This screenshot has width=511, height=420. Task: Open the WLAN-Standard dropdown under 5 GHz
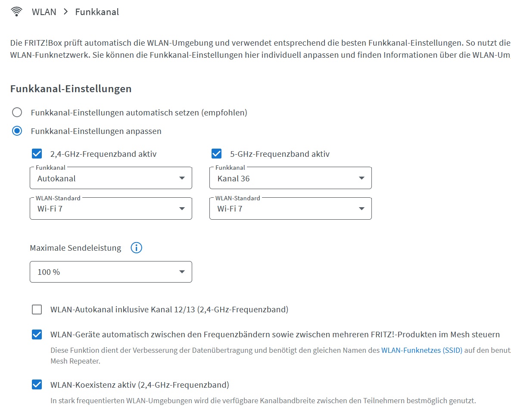(290, 208)
